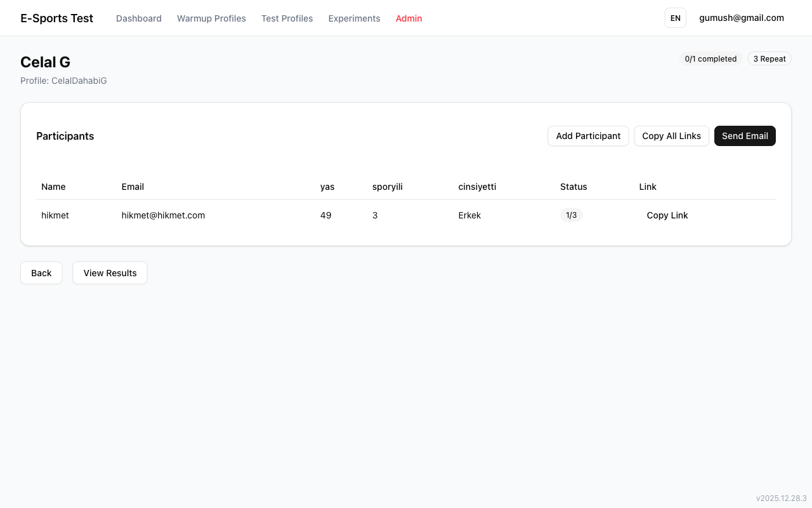Click the E-Sports Test logo

pyautogui.click(x=56, y=18)
